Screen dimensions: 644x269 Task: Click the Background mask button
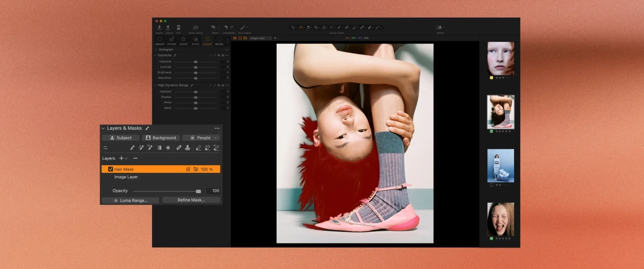pos(161,138)
